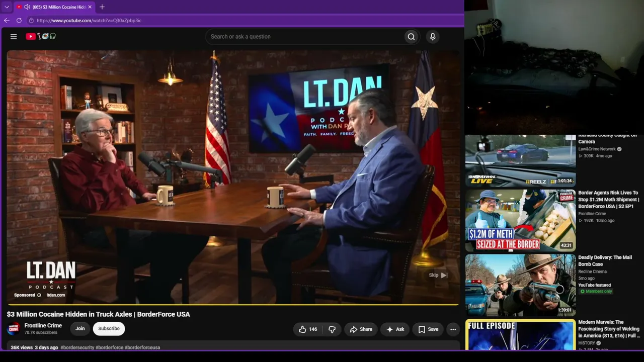
Task: Go back with the browser back arrow
Action: [x=7, y=21]
